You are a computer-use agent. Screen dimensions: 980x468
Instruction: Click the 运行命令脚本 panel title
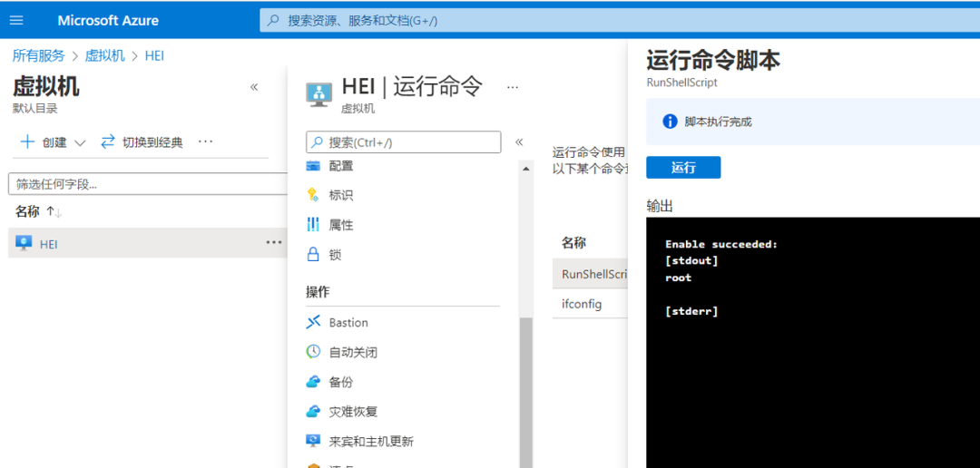click(712, 61)
